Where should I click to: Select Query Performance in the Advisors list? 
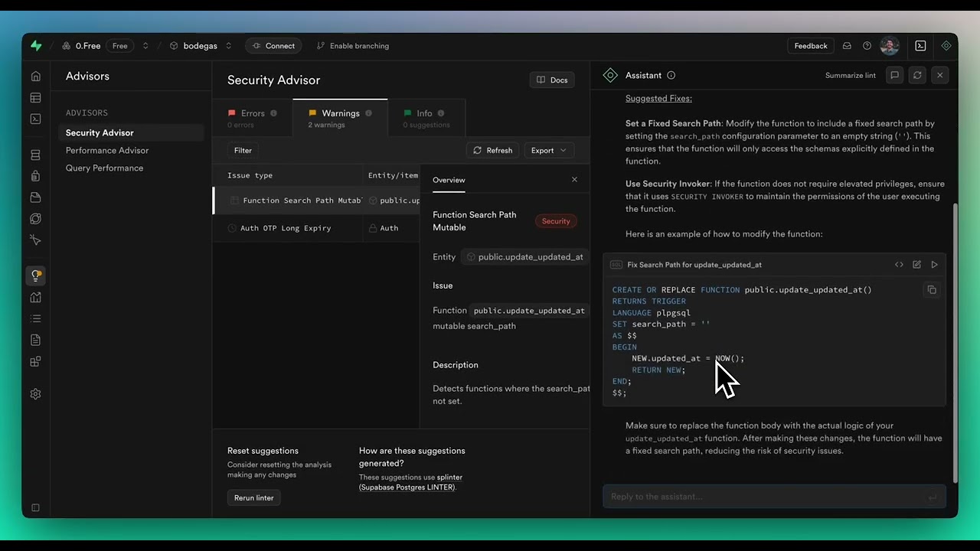pyautogui.click(x=104, y=168)
